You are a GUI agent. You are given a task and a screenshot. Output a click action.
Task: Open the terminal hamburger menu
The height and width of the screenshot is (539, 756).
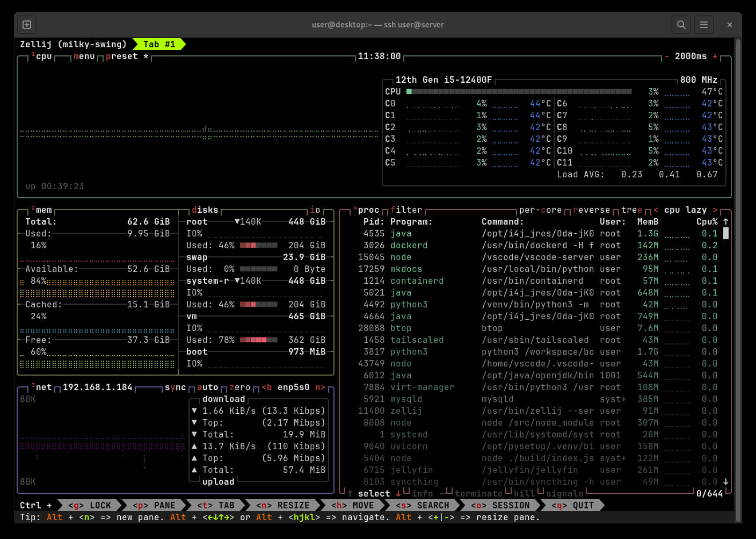click(703, 25)
